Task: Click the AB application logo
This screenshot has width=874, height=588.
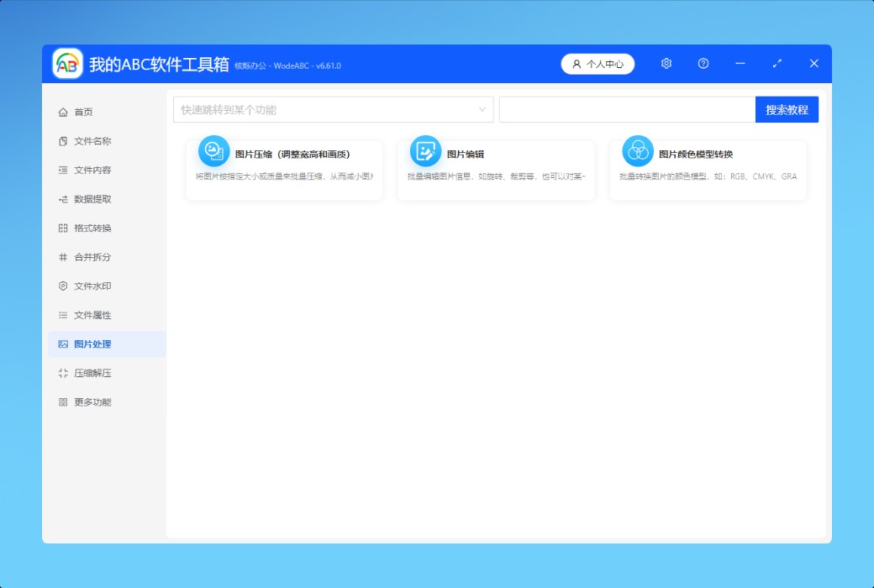Action: (x=68, y=64)
